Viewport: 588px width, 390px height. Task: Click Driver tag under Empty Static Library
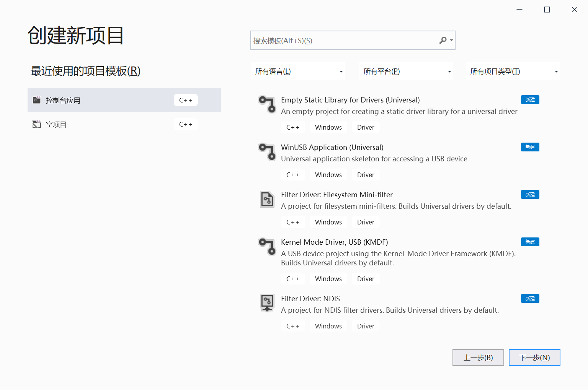tap(366, 127)
